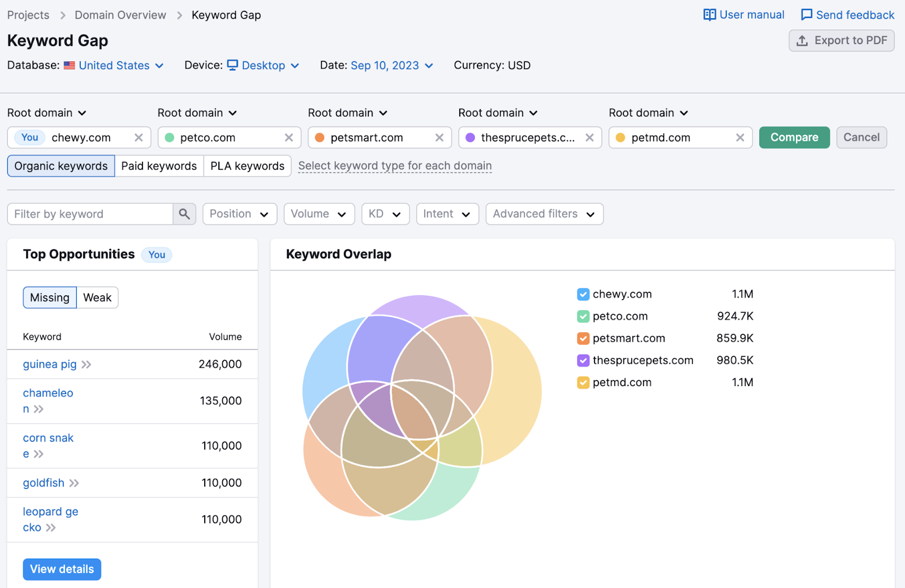This screenshot has width=905, height=588.
Task: Expand the Advanced filters dropdown
Action: [x=544, y=214]
